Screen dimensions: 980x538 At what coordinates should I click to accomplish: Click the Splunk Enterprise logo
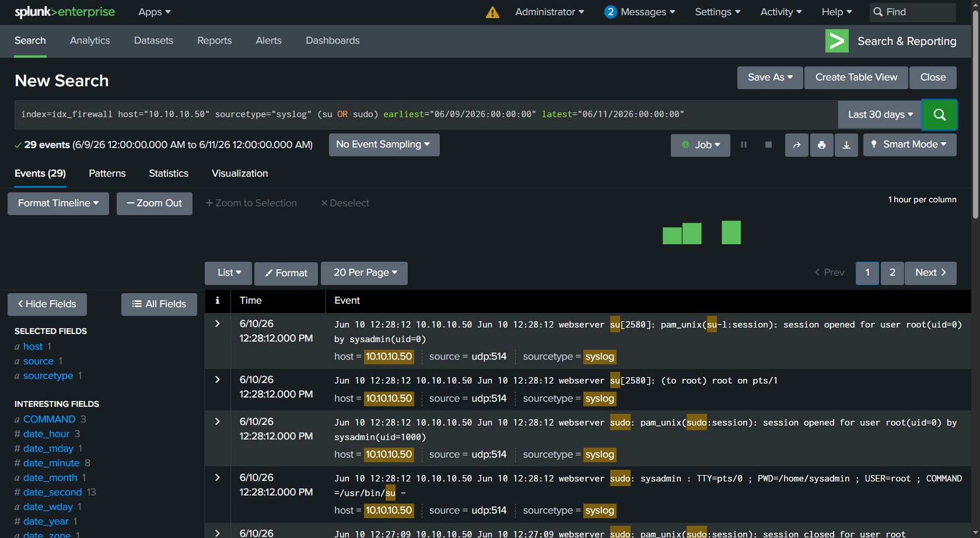coord(65,12)
